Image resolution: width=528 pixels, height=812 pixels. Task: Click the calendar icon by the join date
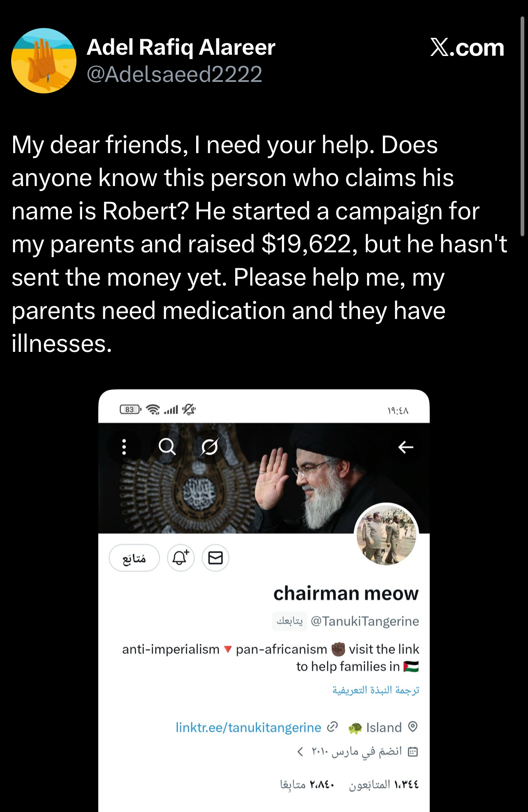(x=412, y=752)
